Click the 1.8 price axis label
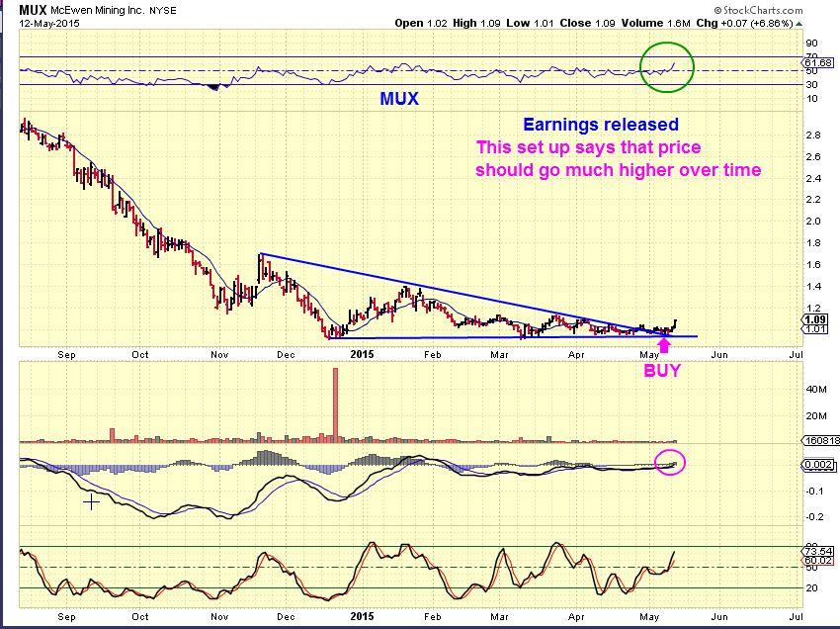Viewport: 840px width, 629px height. (813, 243)
